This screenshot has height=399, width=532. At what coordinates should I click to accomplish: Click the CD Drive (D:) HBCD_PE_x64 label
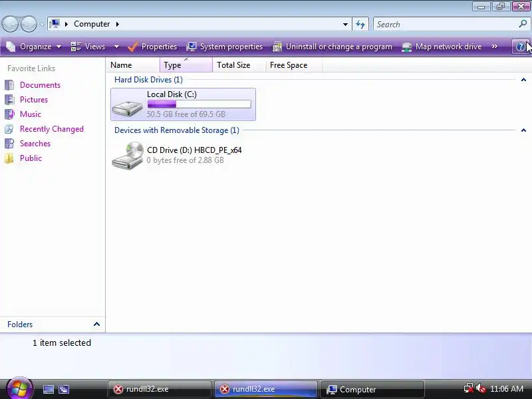[194, 150]
